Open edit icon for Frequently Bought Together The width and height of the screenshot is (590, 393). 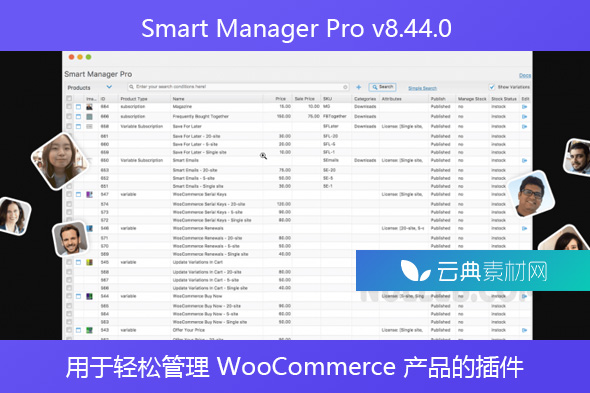pos(525,117)
